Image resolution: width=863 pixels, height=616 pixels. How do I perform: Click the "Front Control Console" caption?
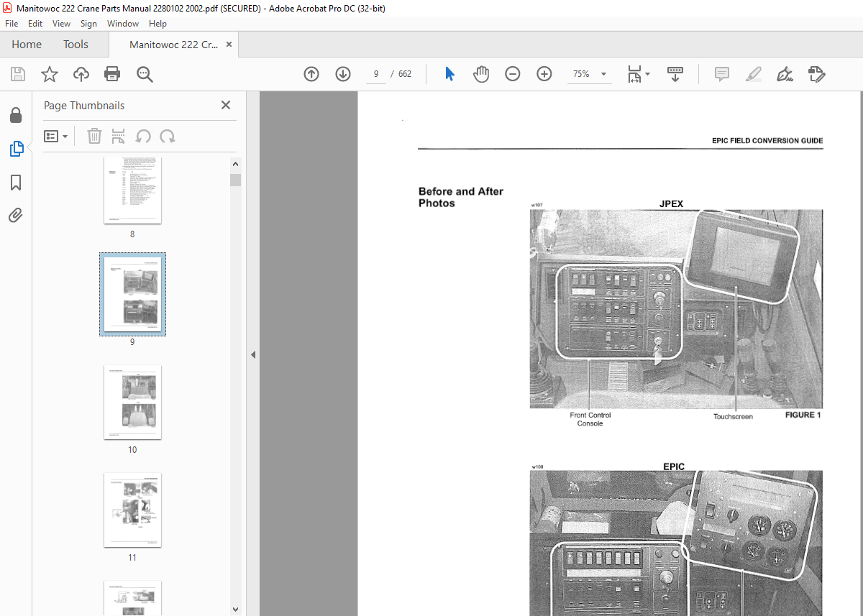590,419
